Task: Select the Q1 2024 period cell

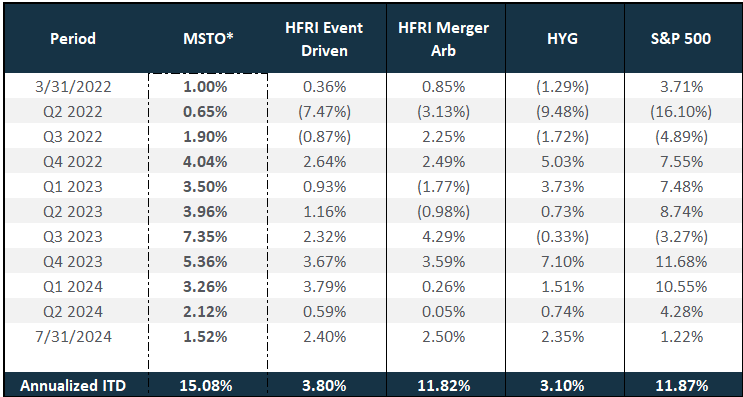Action: coord(73,287)
